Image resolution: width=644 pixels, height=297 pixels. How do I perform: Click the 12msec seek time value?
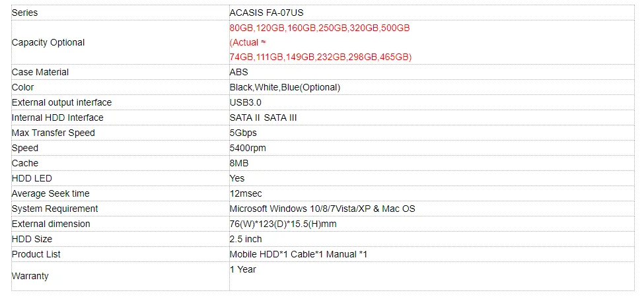pyautogui.click(x=246, y=193)
